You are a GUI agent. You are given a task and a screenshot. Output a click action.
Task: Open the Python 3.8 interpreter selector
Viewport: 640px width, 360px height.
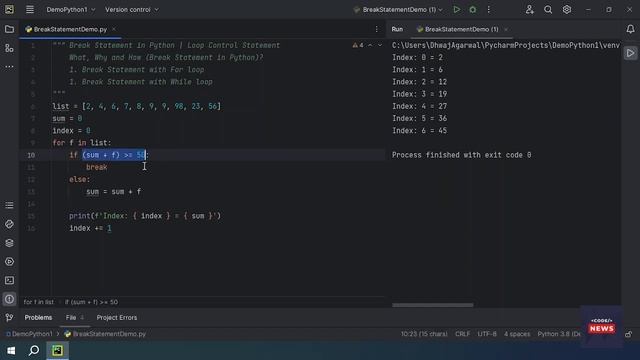[559, 334]
